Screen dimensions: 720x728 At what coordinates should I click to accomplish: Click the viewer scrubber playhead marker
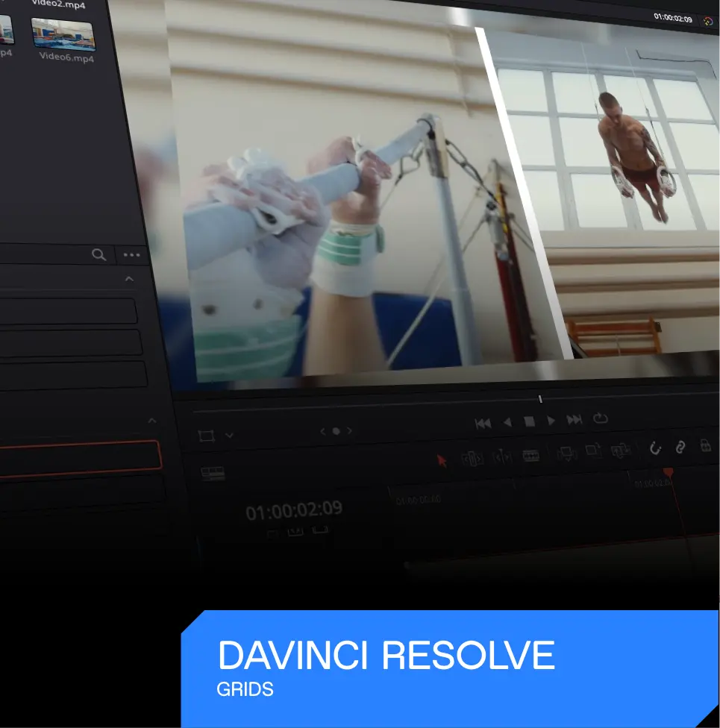[x=540, y=399]
